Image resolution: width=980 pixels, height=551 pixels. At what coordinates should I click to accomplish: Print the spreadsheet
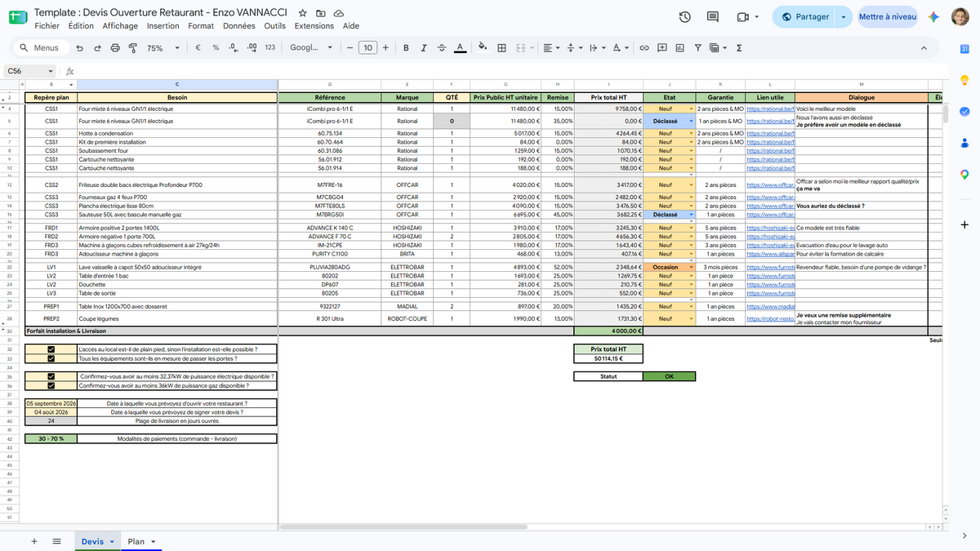115,48
